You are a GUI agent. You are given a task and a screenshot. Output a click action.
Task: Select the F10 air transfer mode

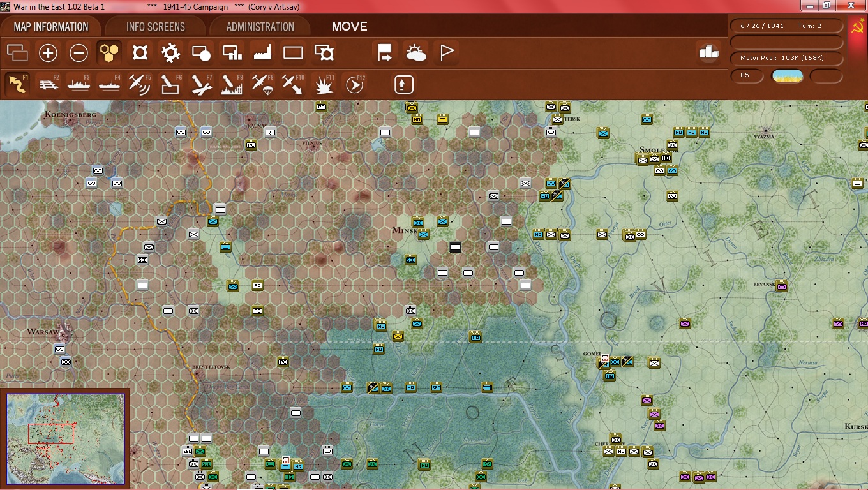point(292,84)
